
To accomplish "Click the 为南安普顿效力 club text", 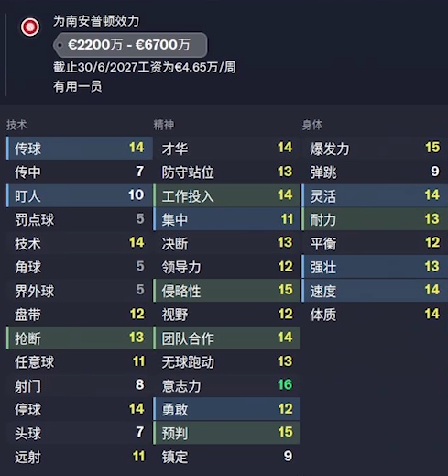I will 96,21.
